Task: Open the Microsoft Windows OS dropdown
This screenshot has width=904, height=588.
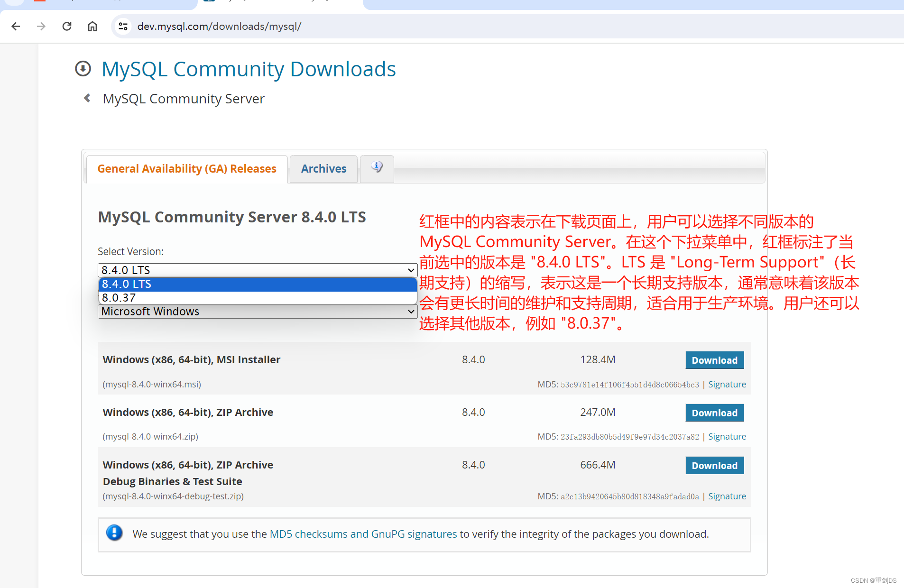Action: coord(258,312)
